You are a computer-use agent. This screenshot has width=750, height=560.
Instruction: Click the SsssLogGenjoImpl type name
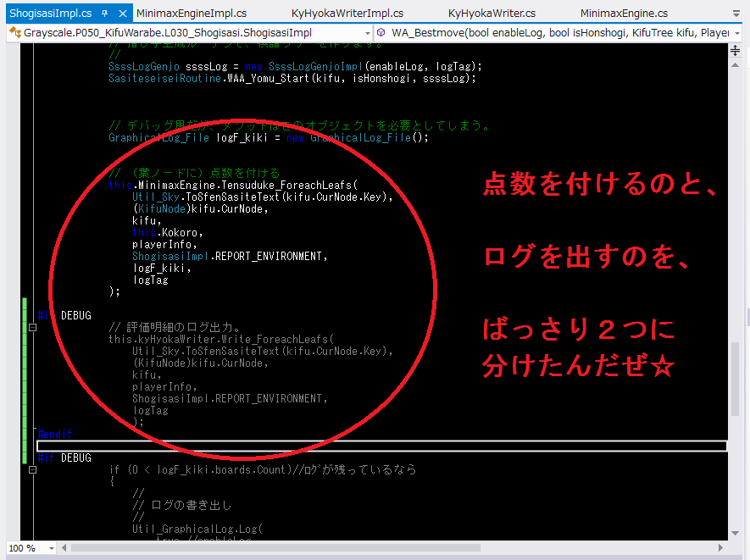315,66
